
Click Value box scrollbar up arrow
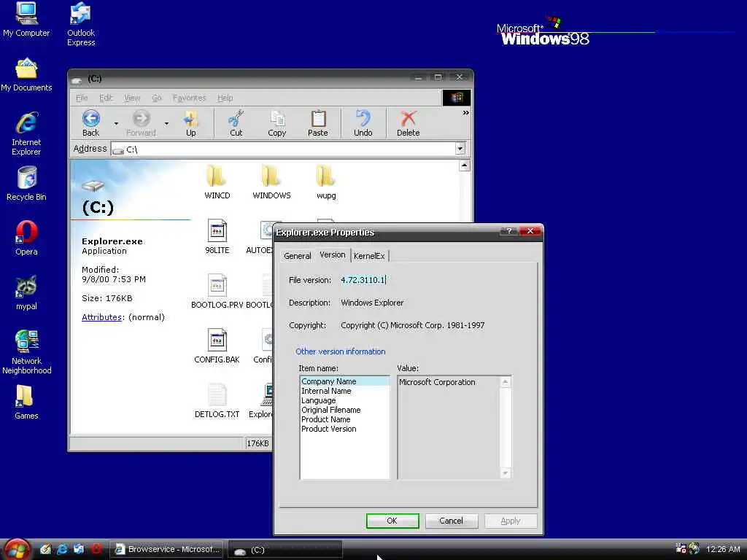(505, 382)
